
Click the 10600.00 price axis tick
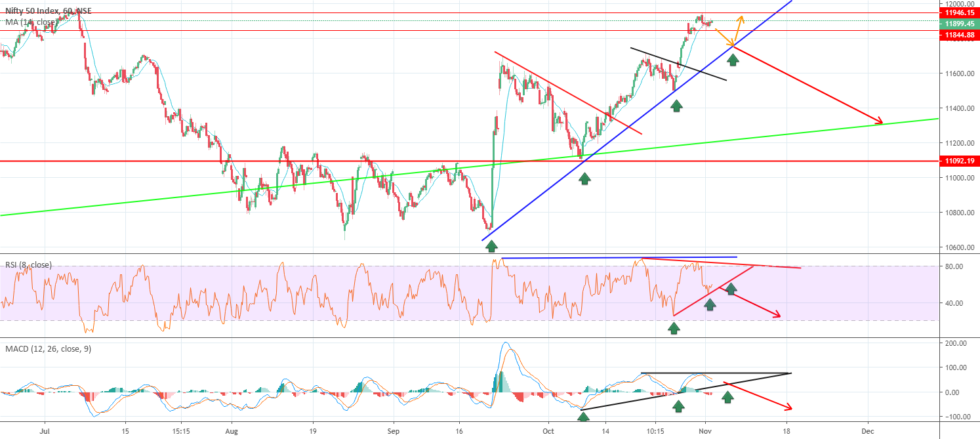(958, 247)
